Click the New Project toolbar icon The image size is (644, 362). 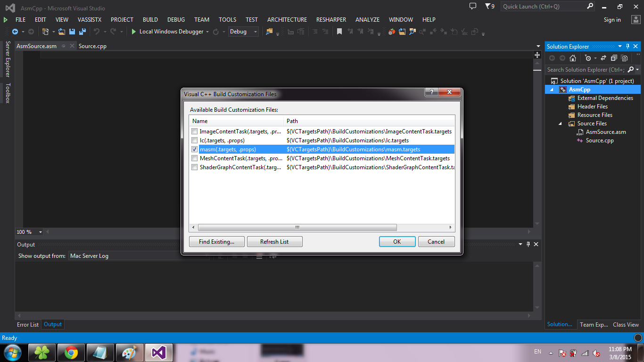pos(46,32)
